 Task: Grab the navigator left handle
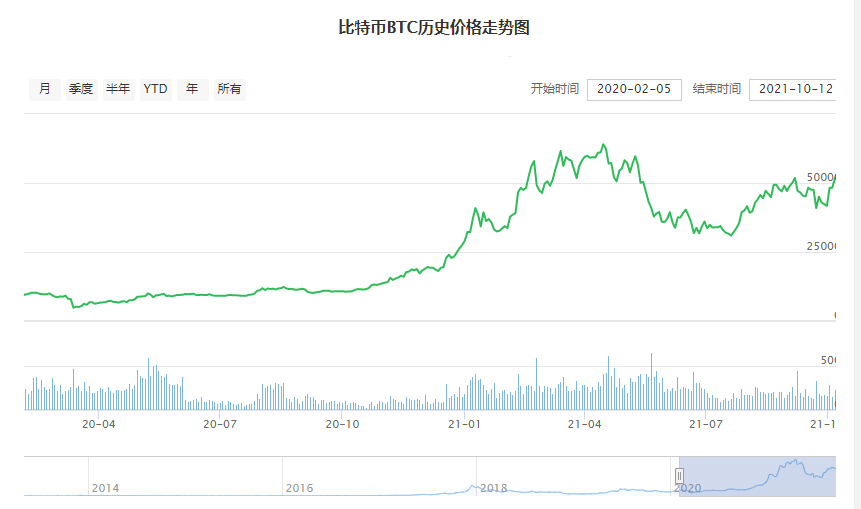pos(679,476)
